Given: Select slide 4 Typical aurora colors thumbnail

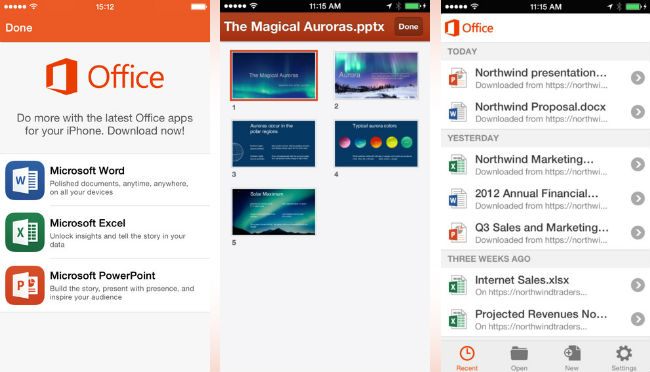Looking at the screenshot, I should pos(376,143).
